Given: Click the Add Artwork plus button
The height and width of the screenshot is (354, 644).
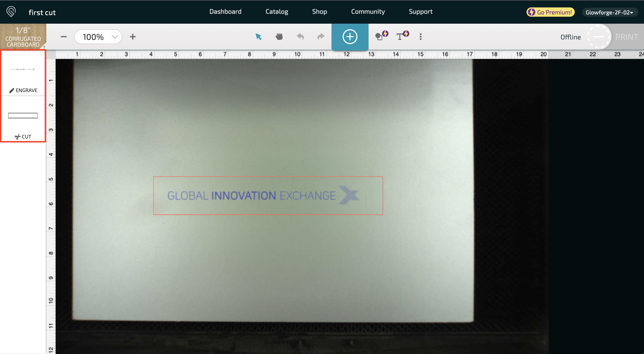Looking at the screenshot, I should coord(350,37).
